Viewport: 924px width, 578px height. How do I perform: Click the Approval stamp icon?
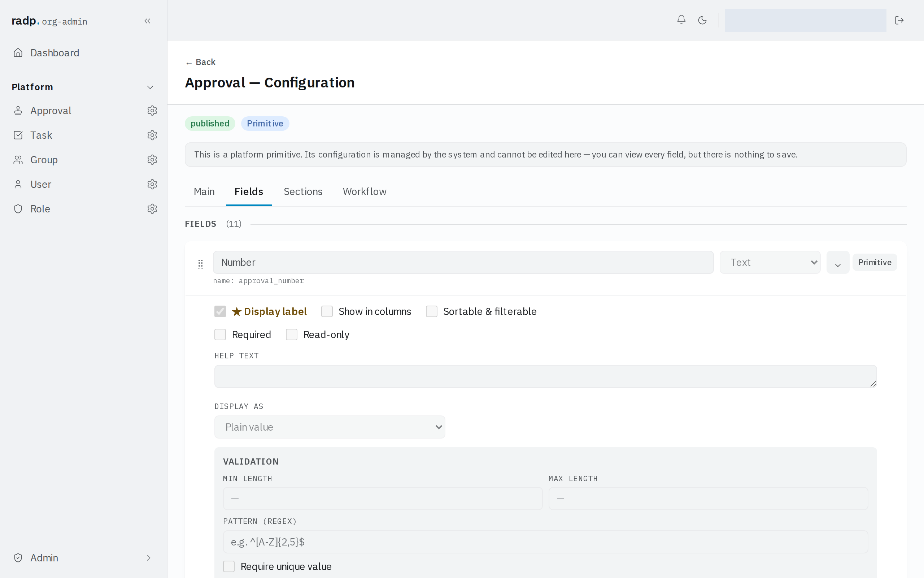[18, 111]
